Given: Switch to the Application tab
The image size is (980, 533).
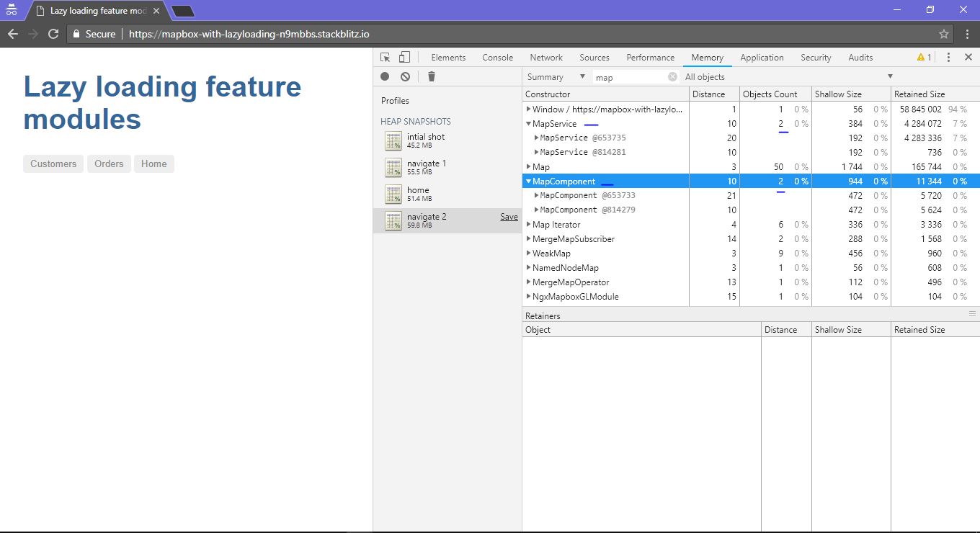Looking at the screenshot, I should click(x=762, y=58).
